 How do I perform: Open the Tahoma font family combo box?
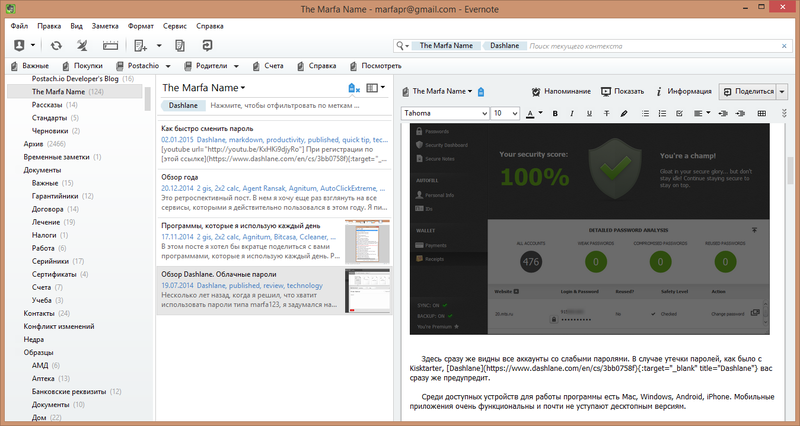pyautogui.click(x=446, y=113)
